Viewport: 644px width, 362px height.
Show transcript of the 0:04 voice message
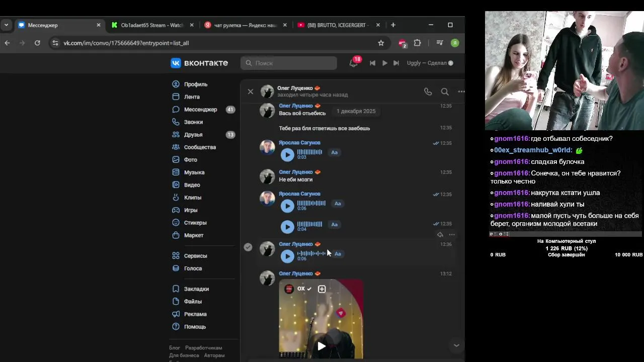pyautogui.click(x=335, y=224)
